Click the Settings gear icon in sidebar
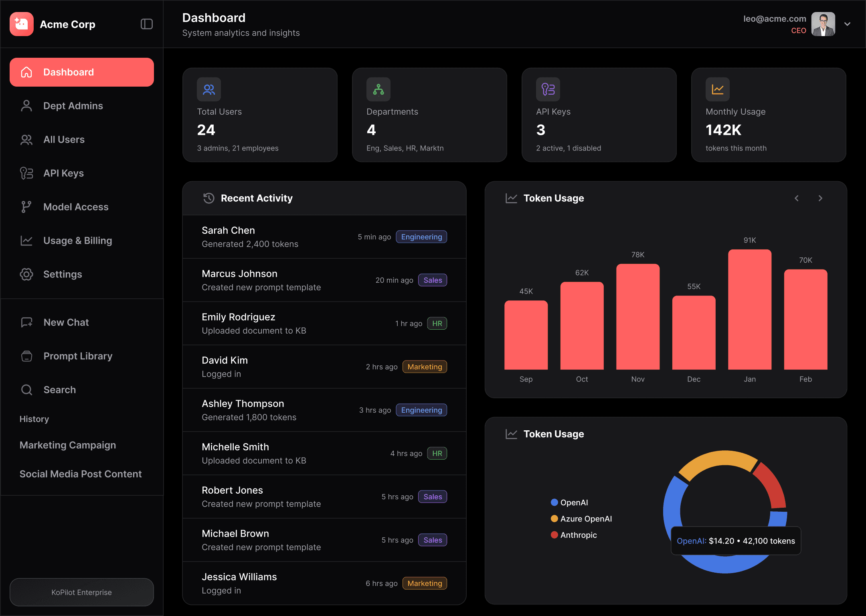This screenshot has height=616, width=866. tap(26, 274)
